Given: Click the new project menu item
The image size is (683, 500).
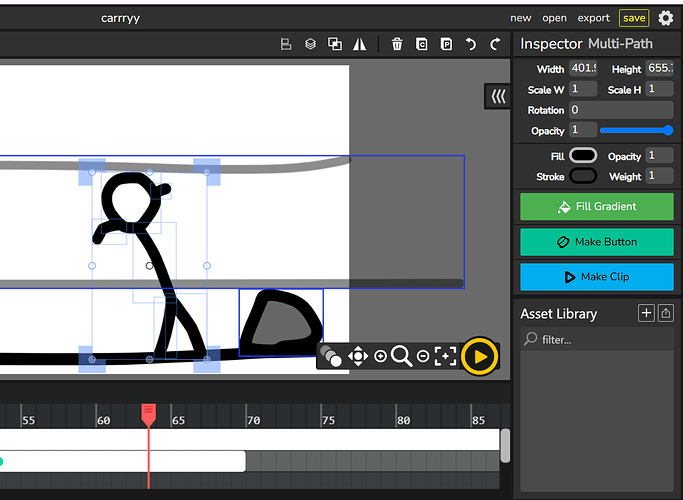Looking at the screenshot, I should 521,18.
